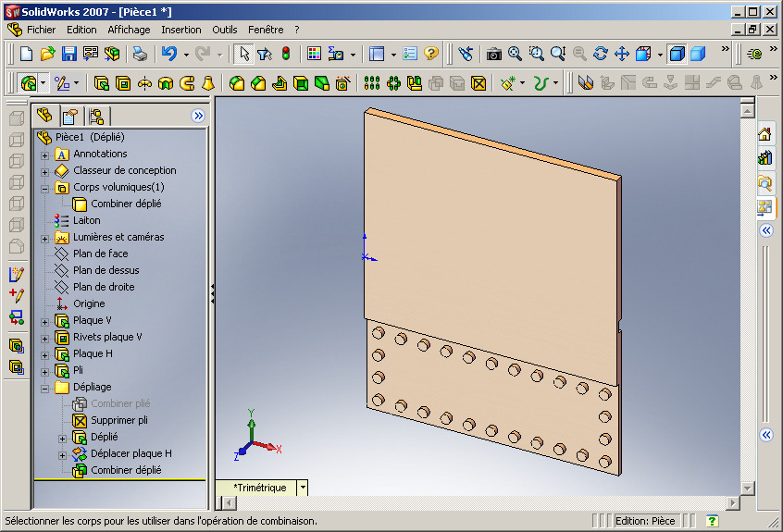Image resolution: width=783 pixels, height=532 pixels.
Task: Open the Insertion menu
Action: click(x=181, y=30)
